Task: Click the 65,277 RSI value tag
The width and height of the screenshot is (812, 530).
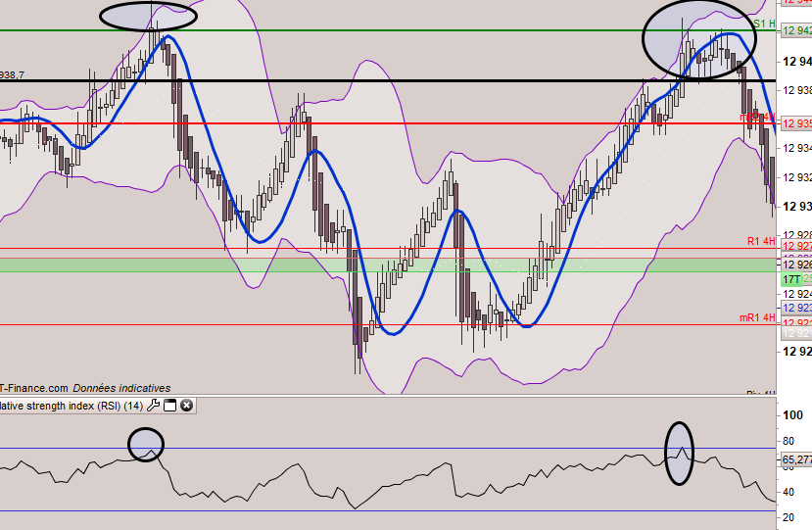Action: (x=796, y=459)
